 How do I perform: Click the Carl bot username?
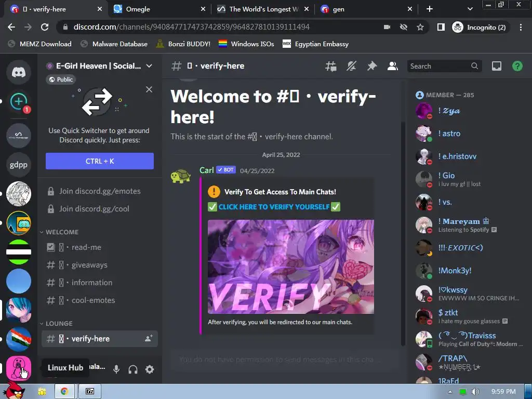point(207,170)
